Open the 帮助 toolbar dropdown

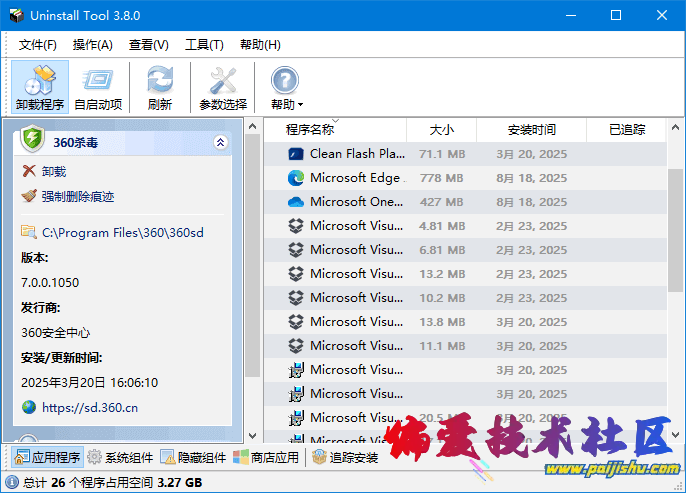pyautogui.click(x=286, y=87)
